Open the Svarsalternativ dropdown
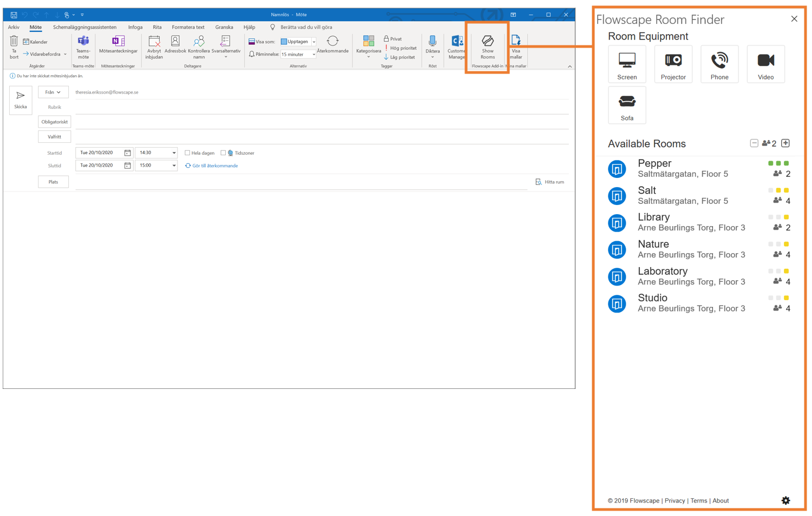812x516 pixels. tap(226, 47)
